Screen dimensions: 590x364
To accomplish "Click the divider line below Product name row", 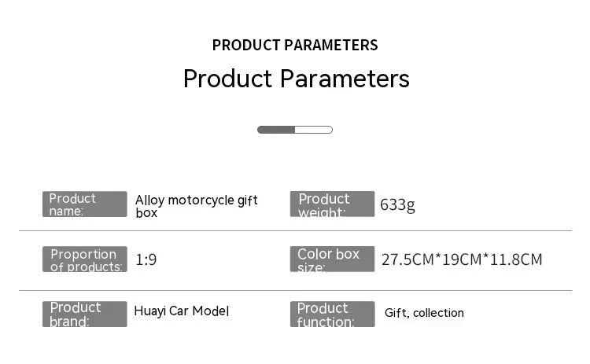I will (295, 231).
